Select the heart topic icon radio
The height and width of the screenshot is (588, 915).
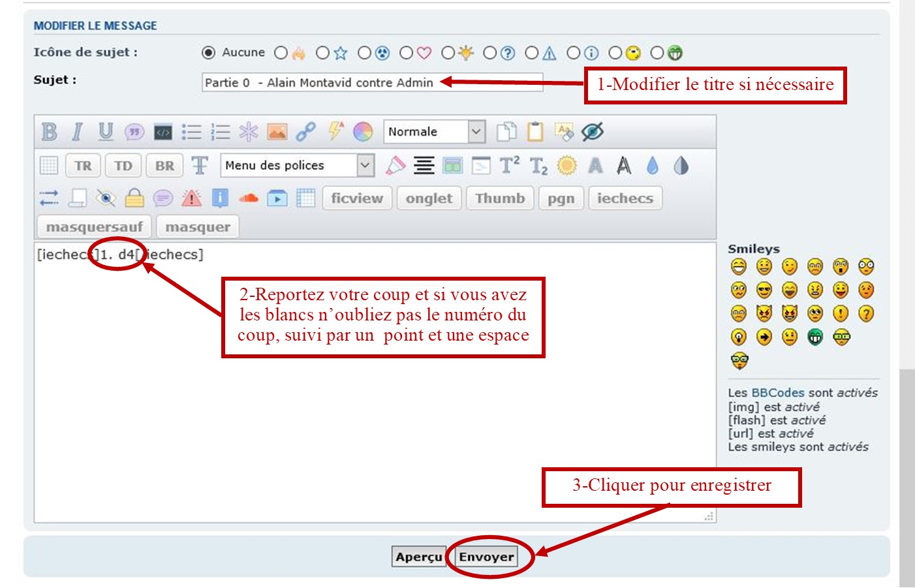point(406,53)
